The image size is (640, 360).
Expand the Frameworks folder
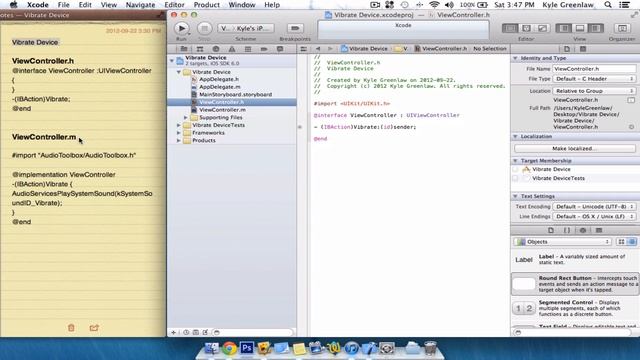[179, 133]
